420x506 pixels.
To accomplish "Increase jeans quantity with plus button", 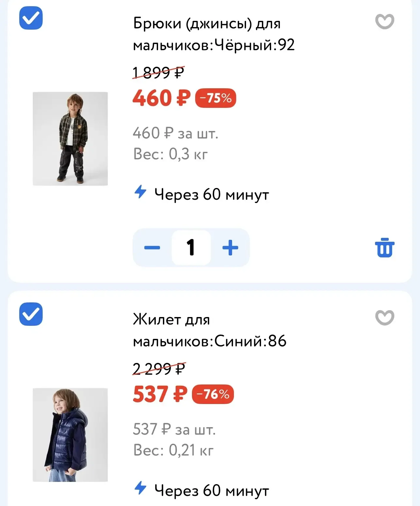I will coord(230,248).
